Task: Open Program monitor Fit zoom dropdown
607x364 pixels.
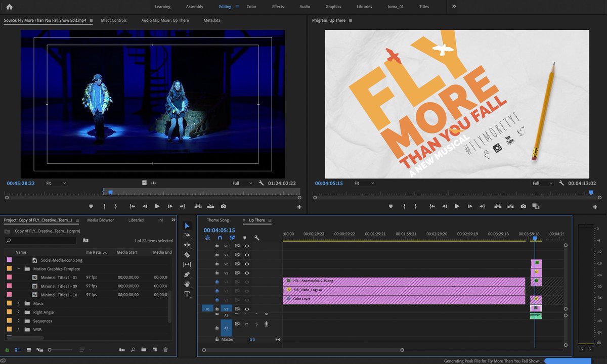Action: (x=364, y=184)
